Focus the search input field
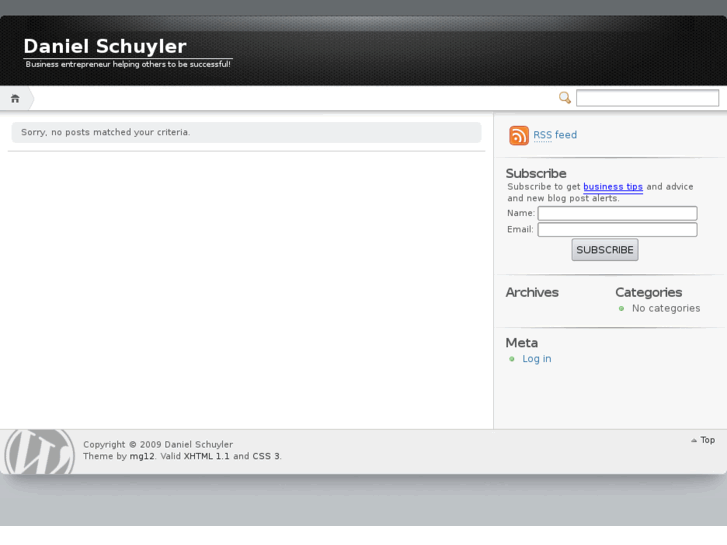The image size is (727, 545). 647,98
